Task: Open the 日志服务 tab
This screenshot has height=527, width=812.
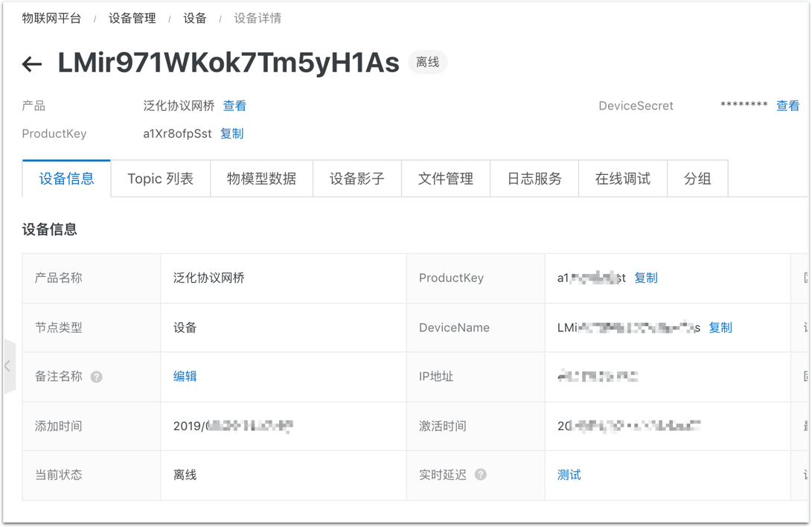Action: [534, 179]
